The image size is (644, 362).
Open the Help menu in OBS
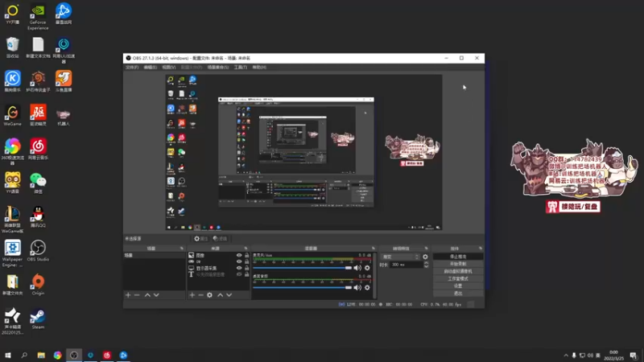(259, 68)
